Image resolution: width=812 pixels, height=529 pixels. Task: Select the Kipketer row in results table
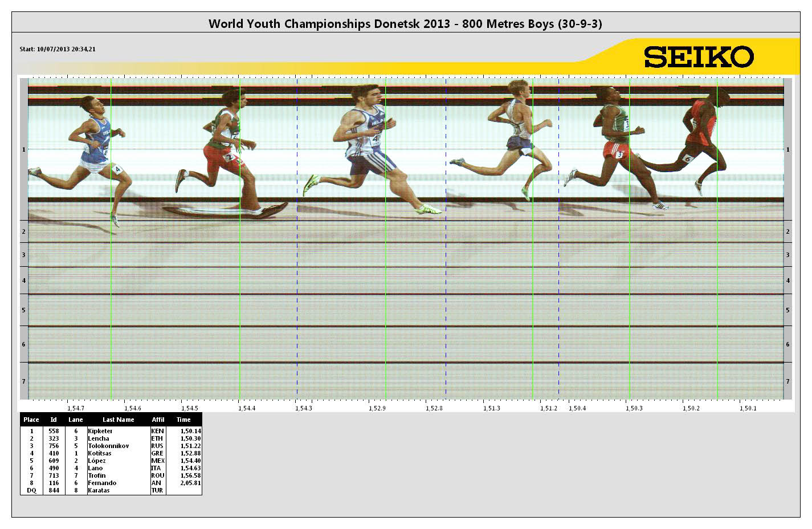pos(111,431)
